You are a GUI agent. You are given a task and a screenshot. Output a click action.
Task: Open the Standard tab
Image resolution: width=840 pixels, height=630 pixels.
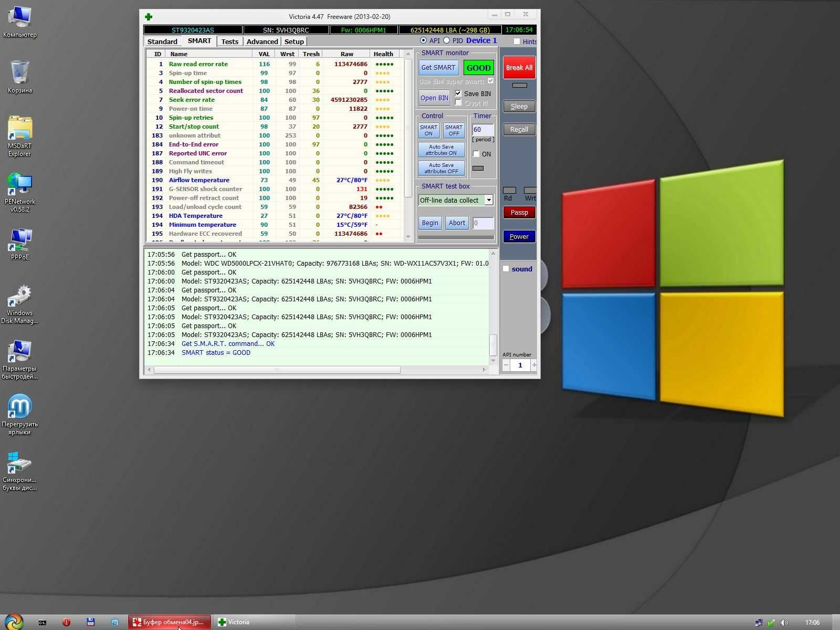point(162,41)
